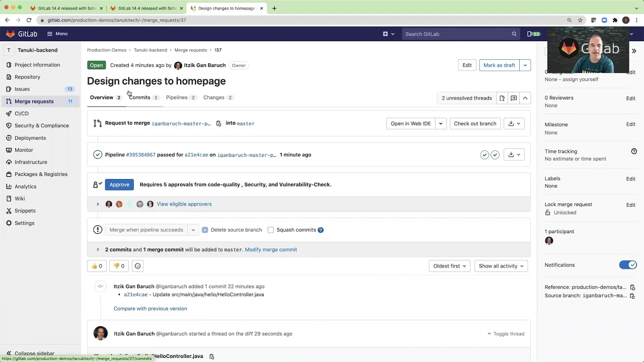Open CI/CD in sidebar
Screen dimensions: 644x362
coord(22,114)
